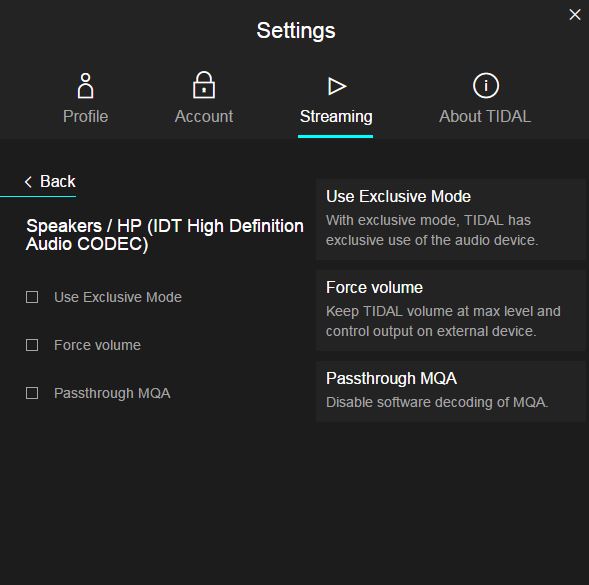Select the Force volume description card
The width and height of the screenshot is (589, 585).
pyautogui.click(x=450, y=310)
